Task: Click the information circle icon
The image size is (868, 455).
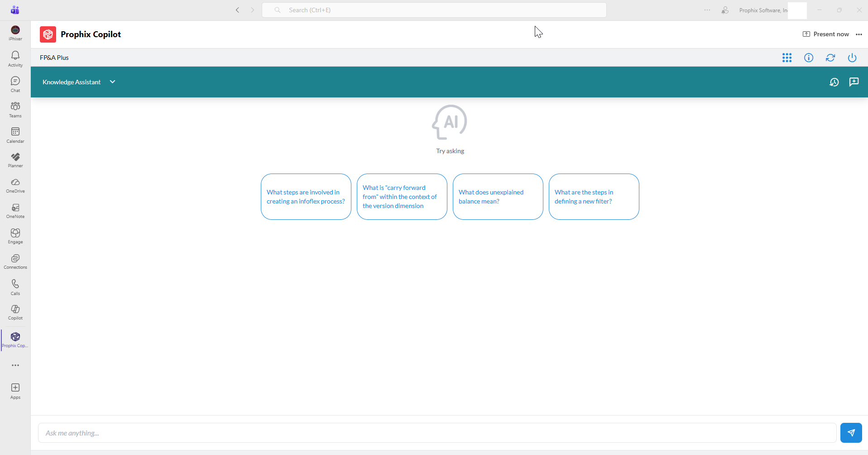Action: click(808, 58)
